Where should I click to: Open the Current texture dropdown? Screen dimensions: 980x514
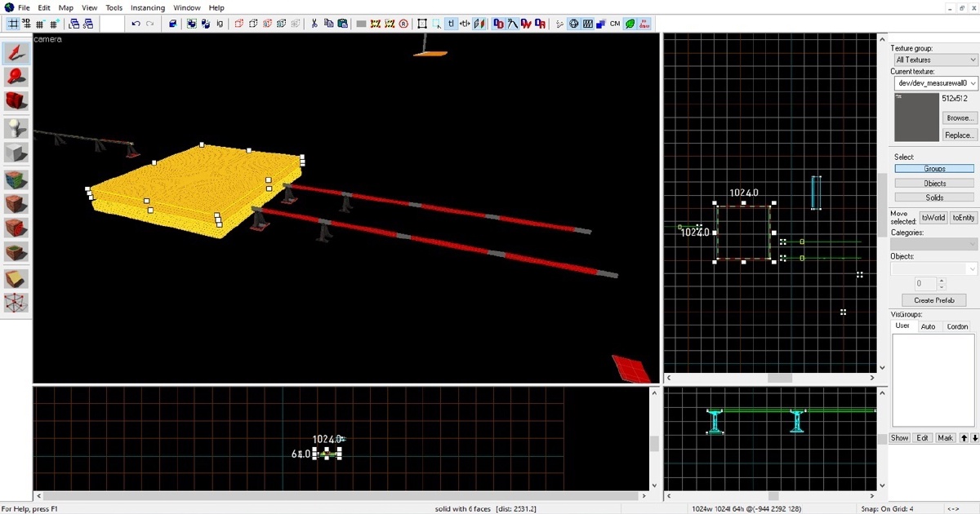(x=934, y=83)
